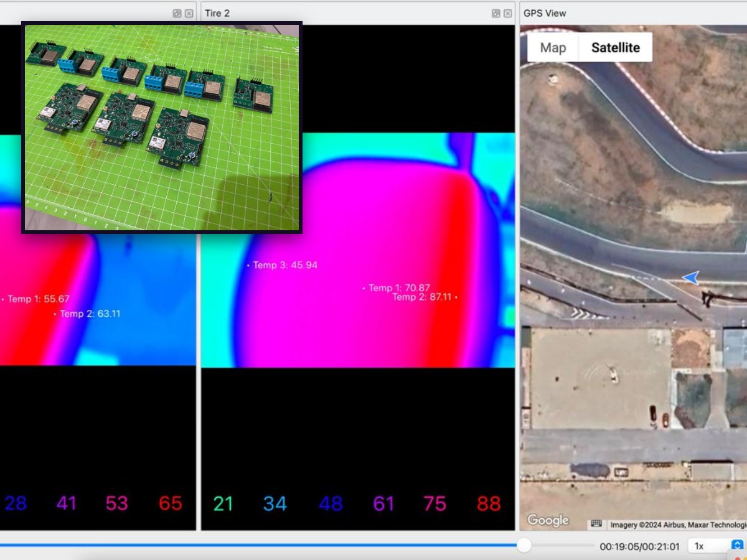
Task: Open map keyboard shortcuts icon
Action: (x=596, y=524)
